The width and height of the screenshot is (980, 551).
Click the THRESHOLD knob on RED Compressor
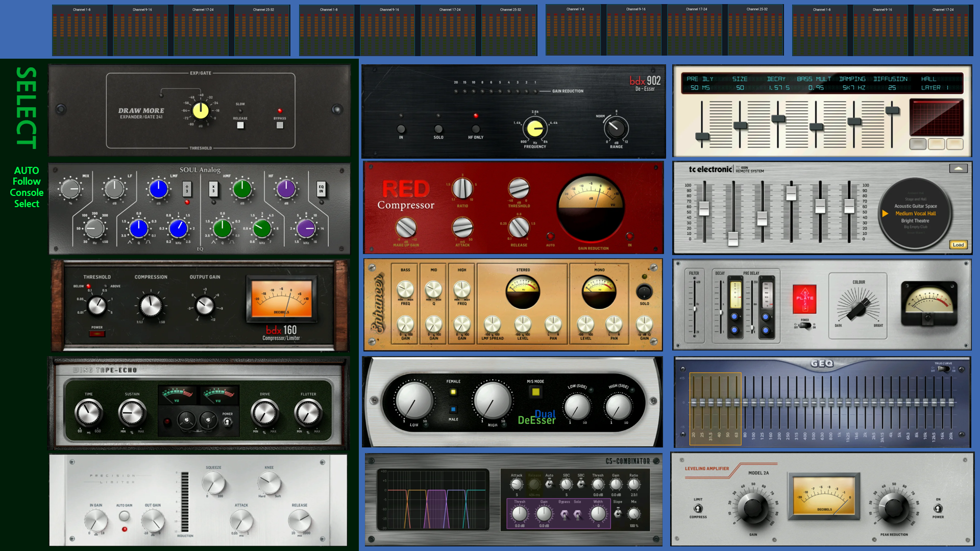click(x=519, y=189)
